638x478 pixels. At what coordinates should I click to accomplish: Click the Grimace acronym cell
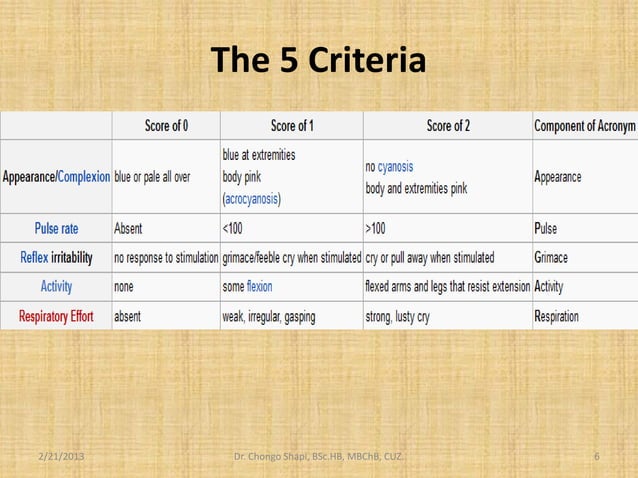[x=586, y=258]
